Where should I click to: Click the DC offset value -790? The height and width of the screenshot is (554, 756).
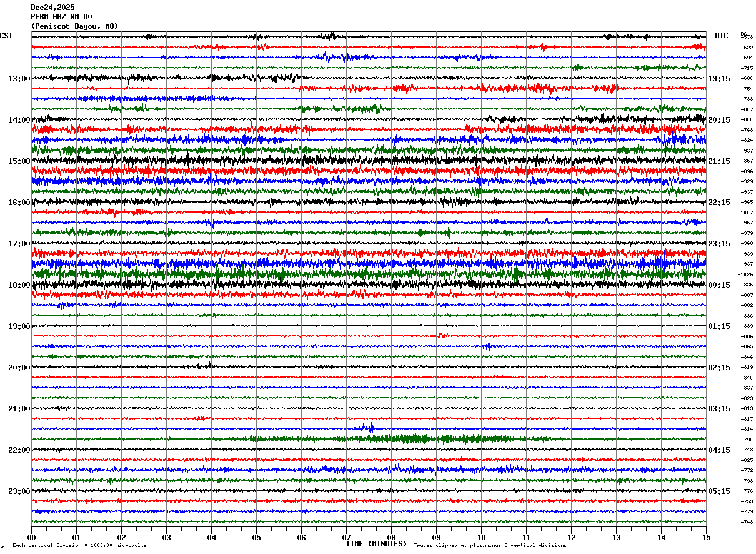pos(747,440)
